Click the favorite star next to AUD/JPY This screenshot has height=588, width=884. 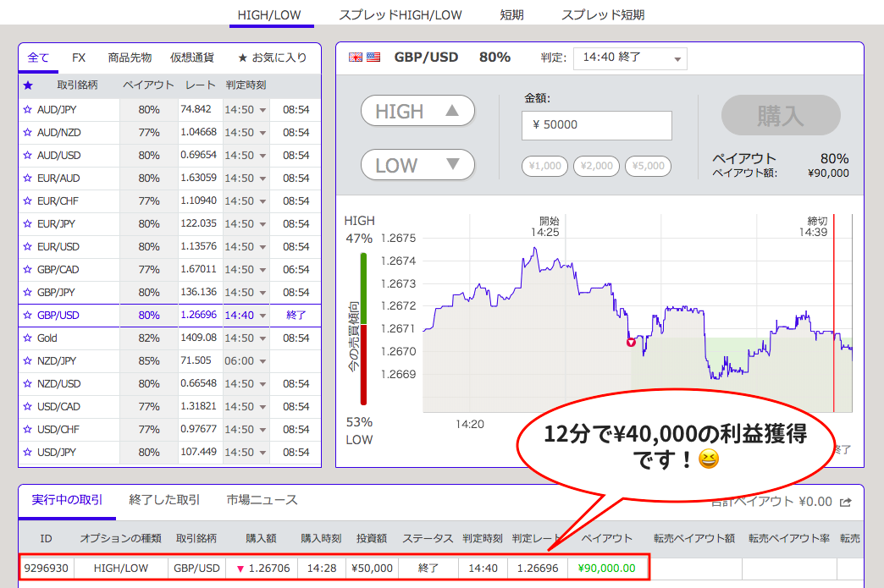point(27,110)
